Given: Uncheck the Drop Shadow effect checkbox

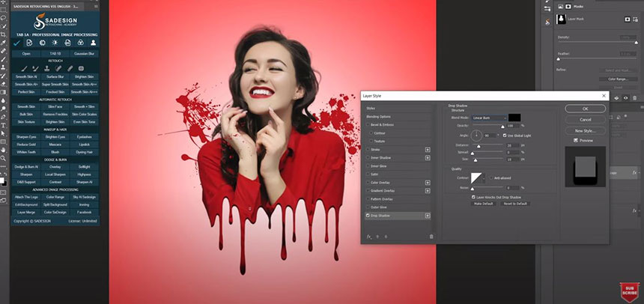Looking at the screenshot, I should [x=368, y=215].
